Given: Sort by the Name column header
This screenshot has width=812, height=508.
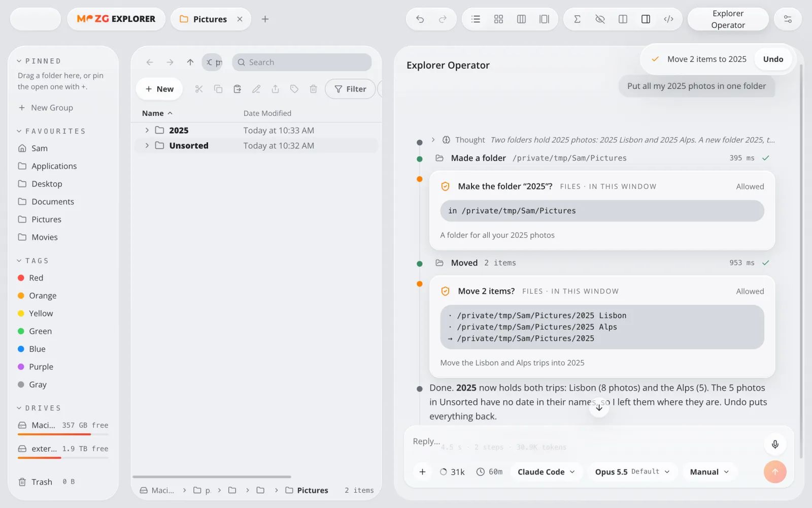Looking at the screenshot, I should coord(157,113).
